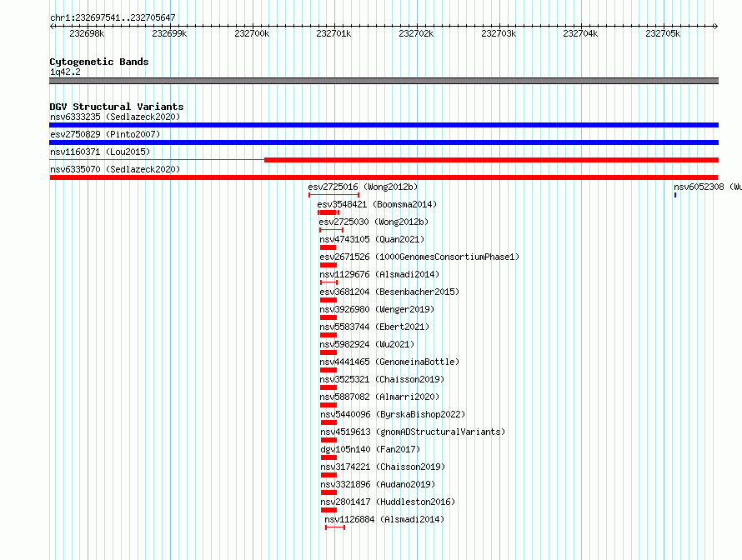Screen dimensions: 742x560
Task: Select the esv2725016 (Wong2012b) label
Action: pyautogui.click(x=363, y=187)
